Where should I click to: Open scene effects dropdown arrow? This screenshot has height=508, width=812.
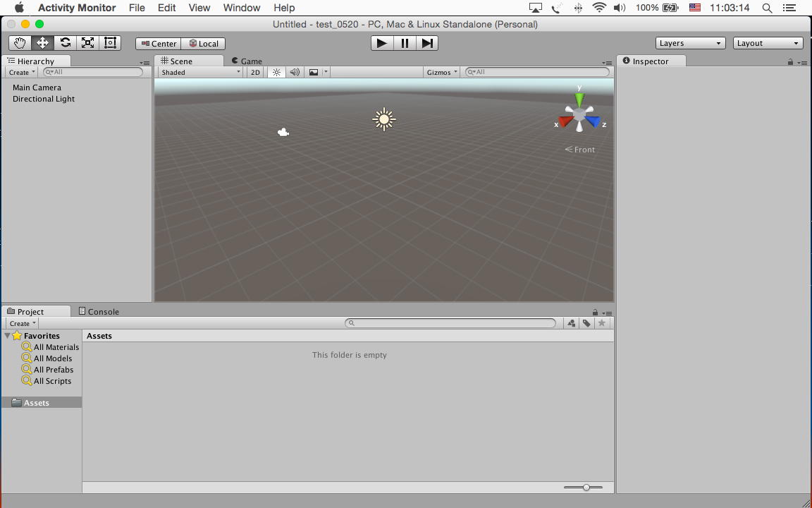pos(326,73)
